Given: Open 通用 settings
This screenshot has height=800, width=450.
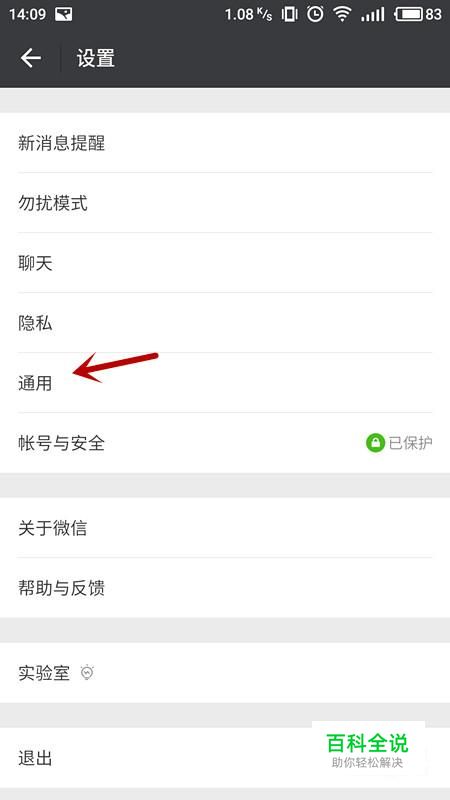Looking at the screenshot, I should tap(225, 383).
